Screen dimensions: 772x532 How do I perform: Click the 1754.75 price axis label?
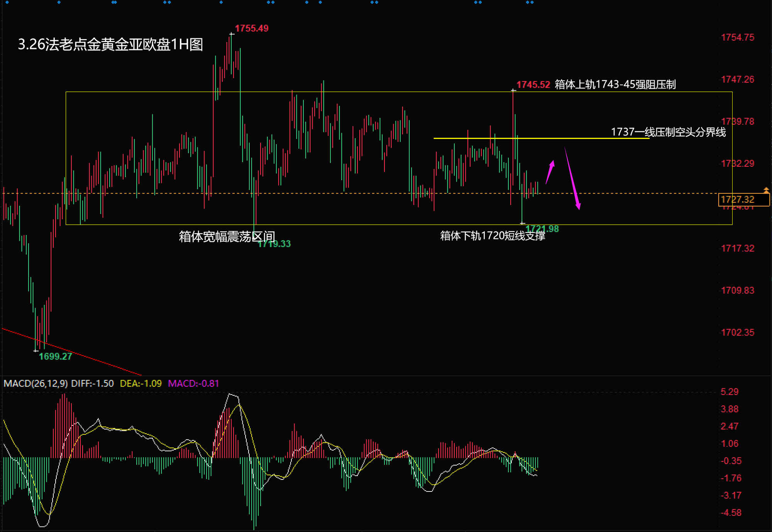(x=737, y=37)
